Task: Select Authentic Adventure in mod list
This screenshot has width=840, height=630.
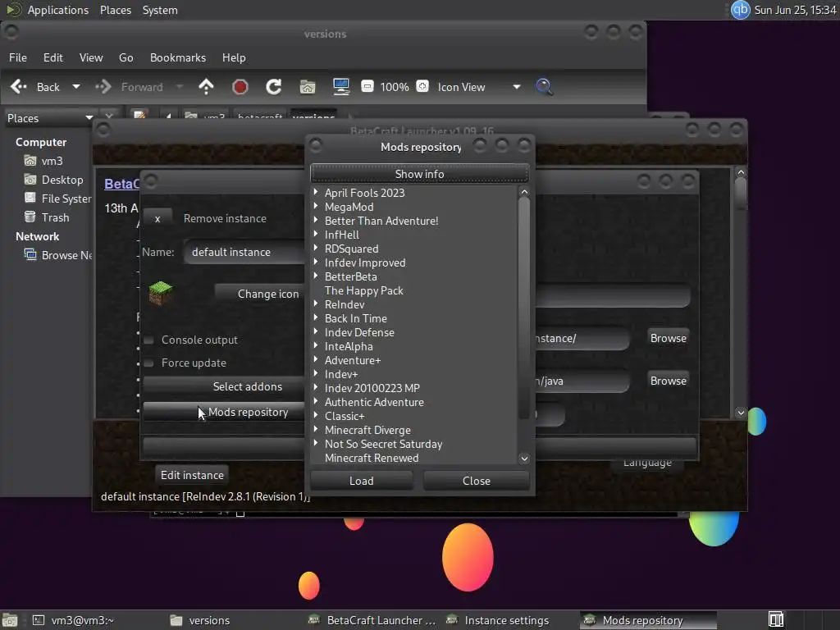Action: [x=374, y=402]
